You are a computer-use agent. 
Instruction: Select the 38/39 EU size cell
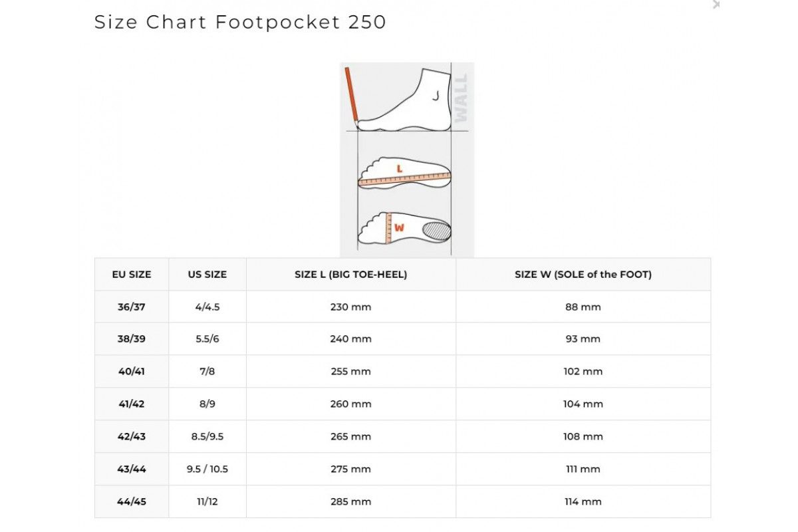[x=132, y=338]
